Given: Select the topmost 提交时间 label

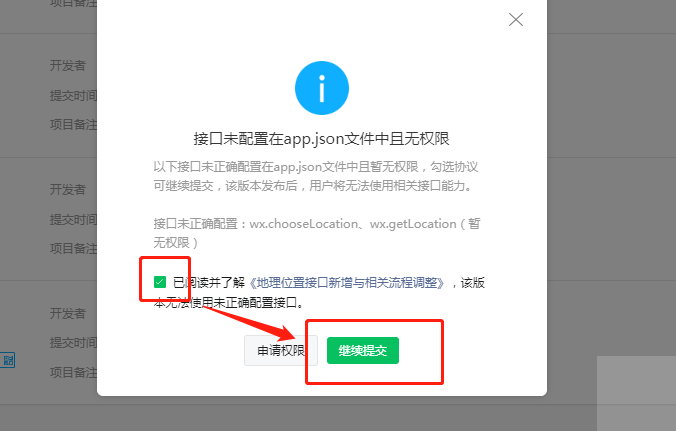Looking at the screenshot, I should [73, 95].
